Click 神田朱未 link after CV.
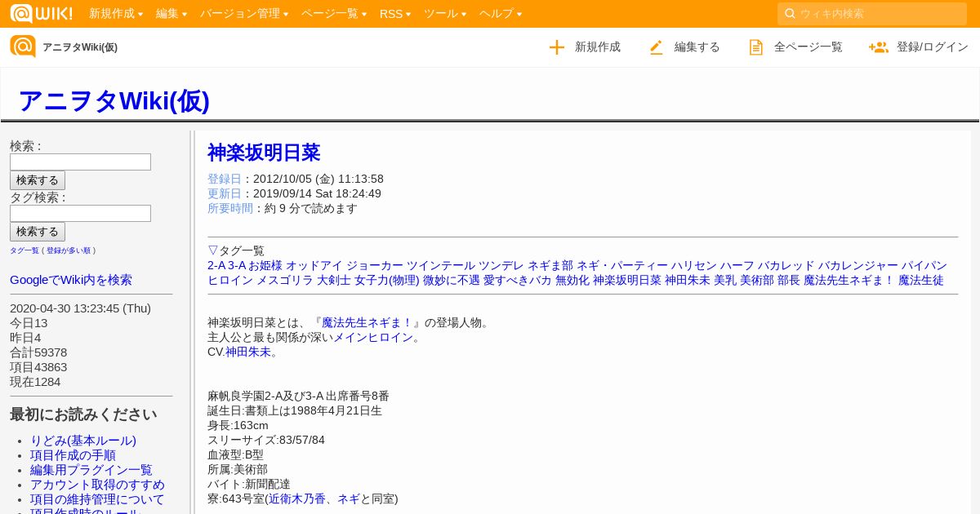 [248, 352]
